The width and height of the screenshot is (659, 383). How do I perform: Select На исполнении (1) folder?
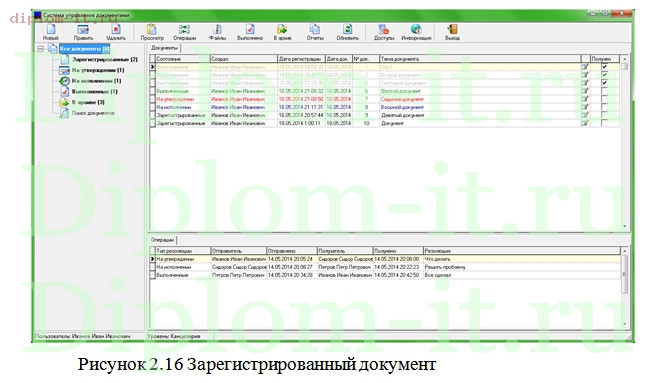coord(96,81)
